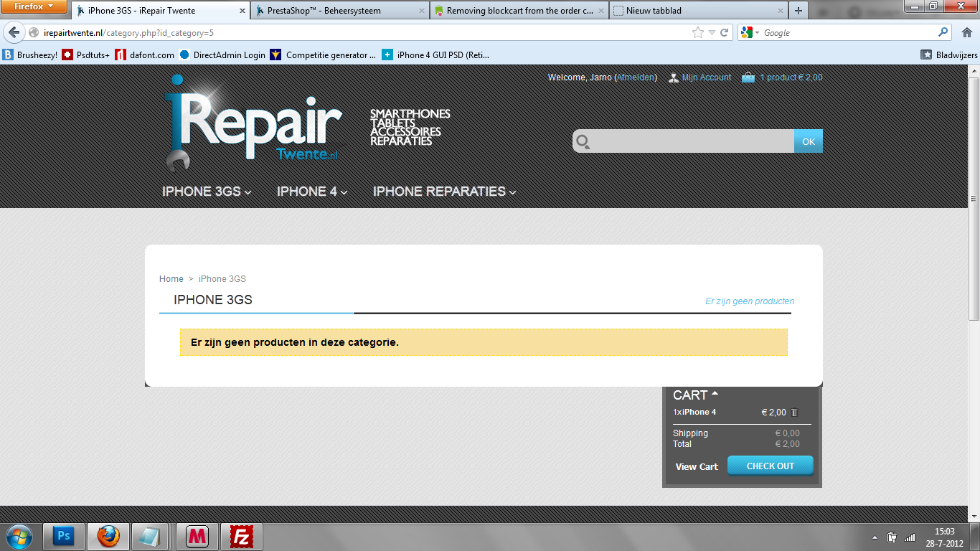Open the dafont.com bookmark
980x551 pixels.
coord(144,55)
